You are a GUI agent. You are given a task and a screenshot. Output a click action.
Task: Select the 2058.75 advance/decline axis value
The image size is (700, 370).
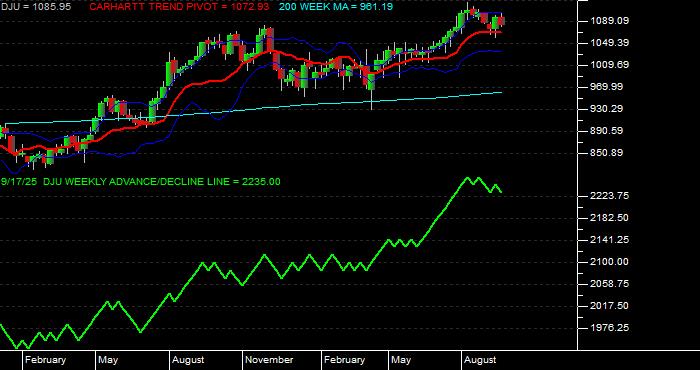(609, 284)
